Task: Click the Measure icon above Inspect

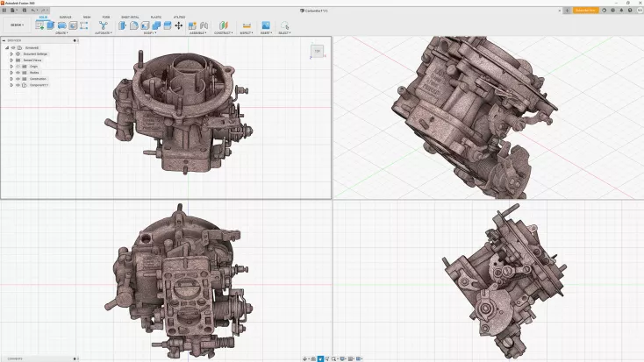Action: point(247,25)
